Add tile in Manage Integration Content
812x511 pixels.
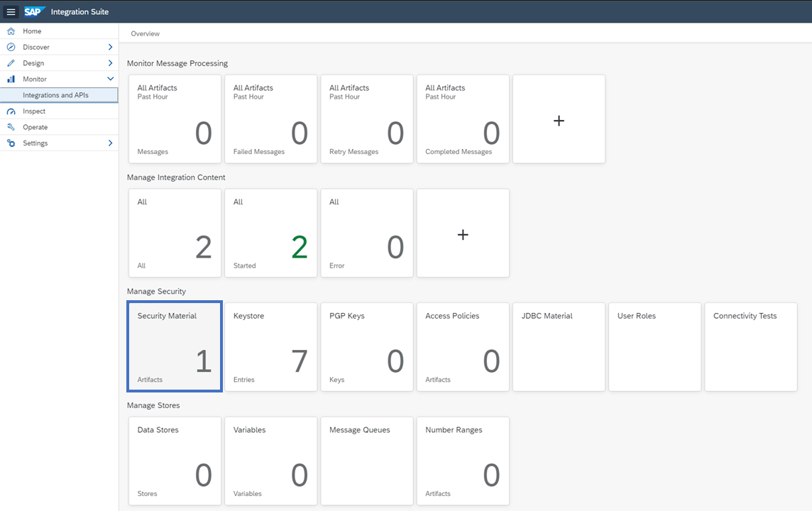click(x=463, y=233)
